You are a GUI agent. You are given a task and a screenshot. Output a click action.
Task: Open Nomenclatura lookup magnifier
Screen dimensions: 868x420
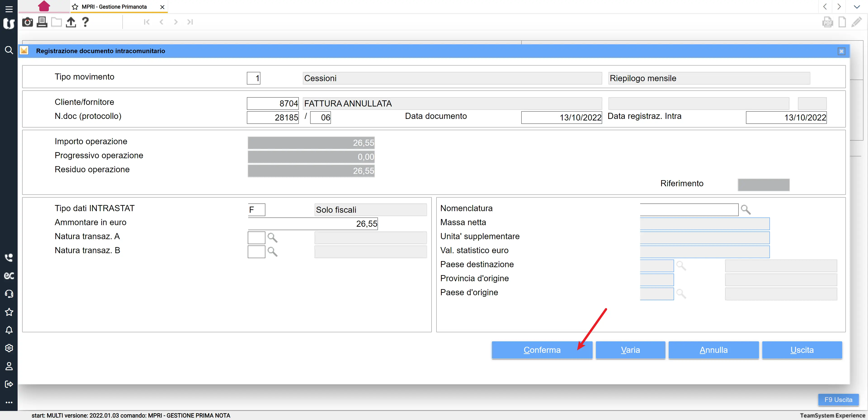[x=745, y=210]
